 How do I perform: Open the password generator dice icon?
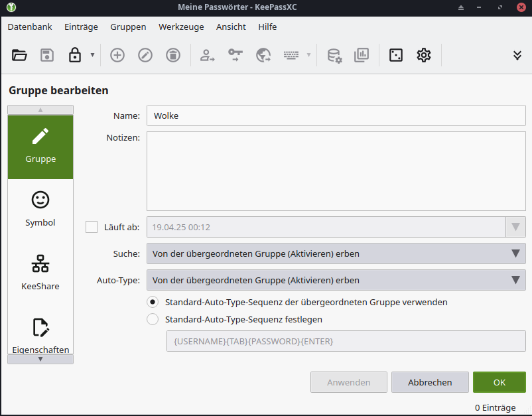(x=396, y=55)
